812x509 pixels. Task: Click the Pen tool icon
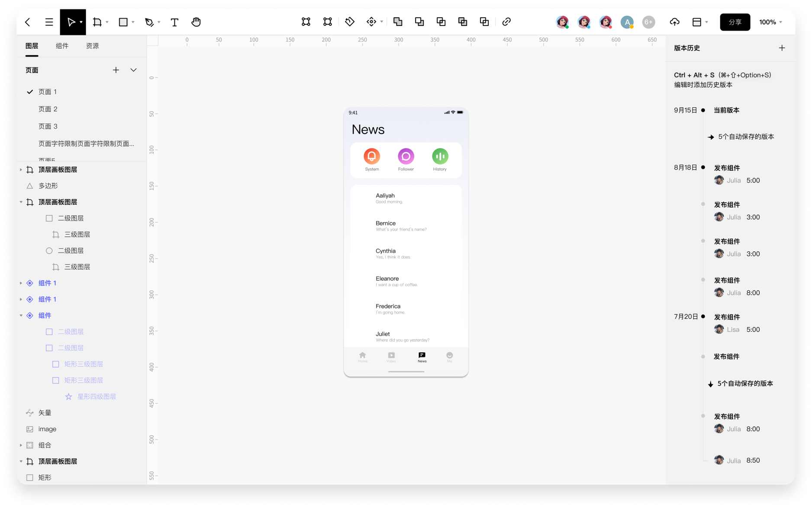coord(149,22)
